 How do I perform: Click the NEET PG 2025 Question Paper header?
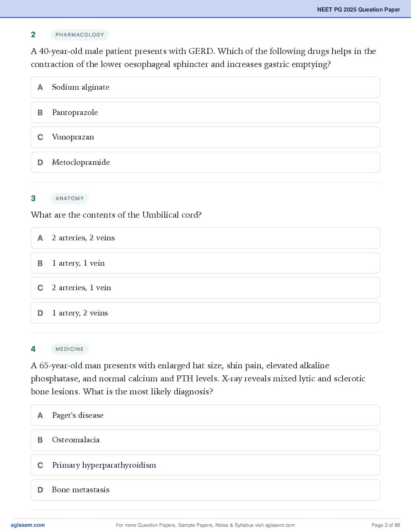pyautogui.click(x=359, y=10)
